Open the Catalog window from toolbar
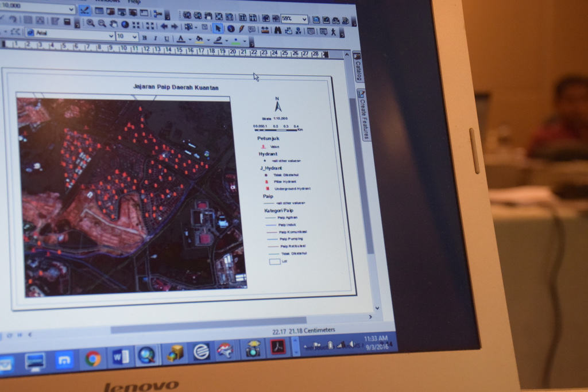588x392 pixels. coord(110,11)
